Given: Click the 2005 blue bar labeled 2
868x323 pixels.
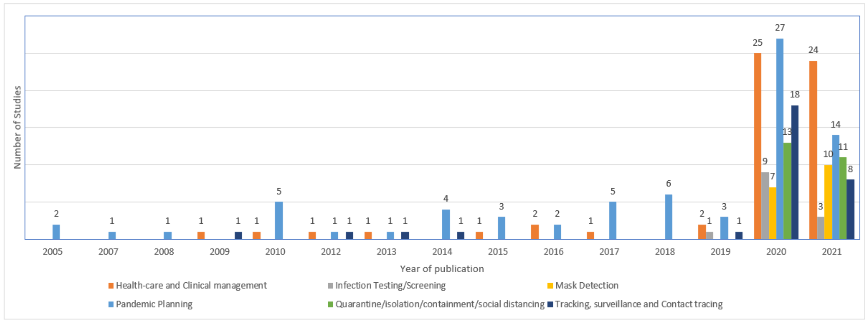Looking at the screenshot, I should coord(56,232).
